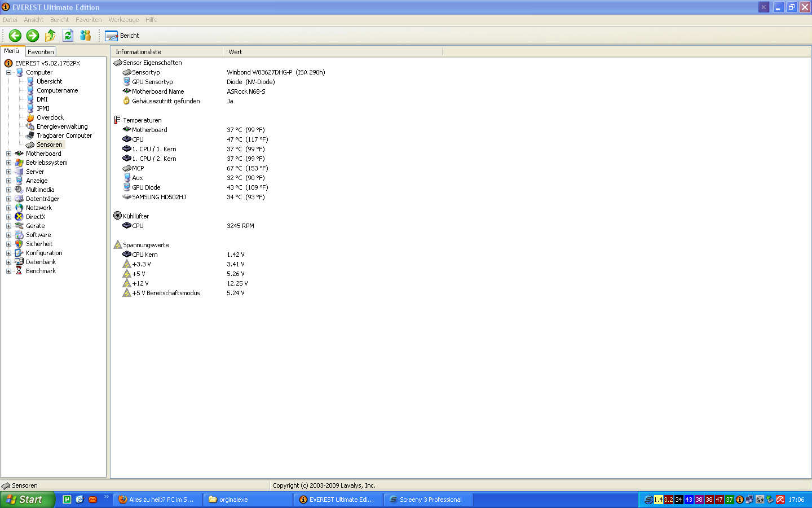Open the Ansicht menu
The height and width of the screenshot is (508, 812).
pos(34,20)
